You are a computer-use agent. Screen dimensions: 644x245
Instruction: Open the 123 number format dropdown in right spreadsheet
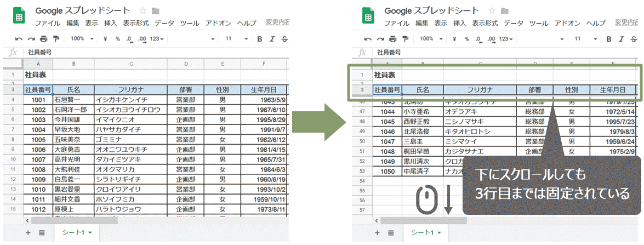(506, 39)
